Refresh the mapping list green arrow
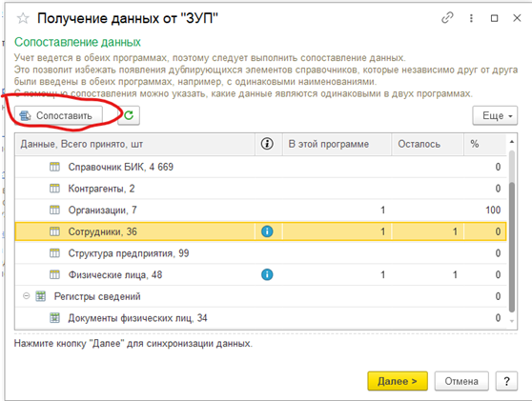The image size is (532, 401). (129, 115)
